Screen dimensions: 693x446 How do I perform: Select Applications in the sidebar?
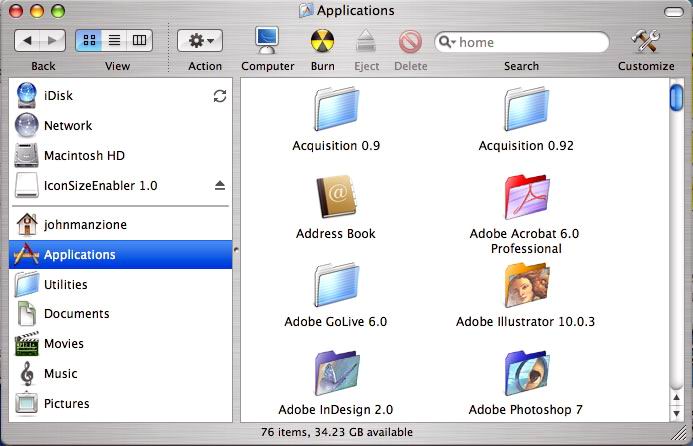pos(120,255)
